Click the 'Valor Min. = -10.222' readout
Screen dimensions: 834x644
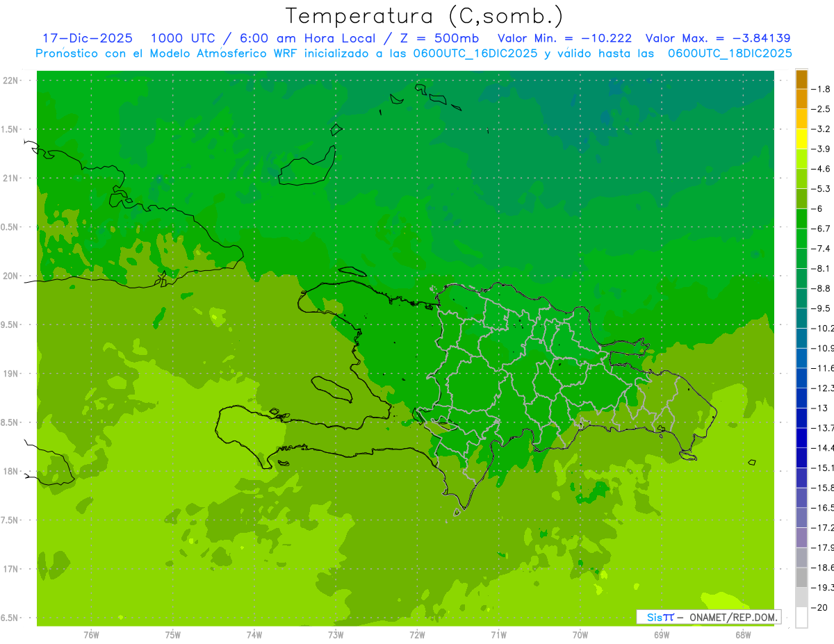tap(565, 38)
